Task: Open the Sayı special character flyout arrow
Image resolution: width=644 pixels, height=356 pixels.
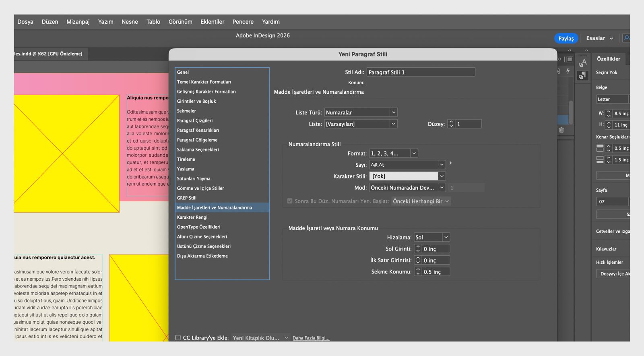Action: [450, 163]
